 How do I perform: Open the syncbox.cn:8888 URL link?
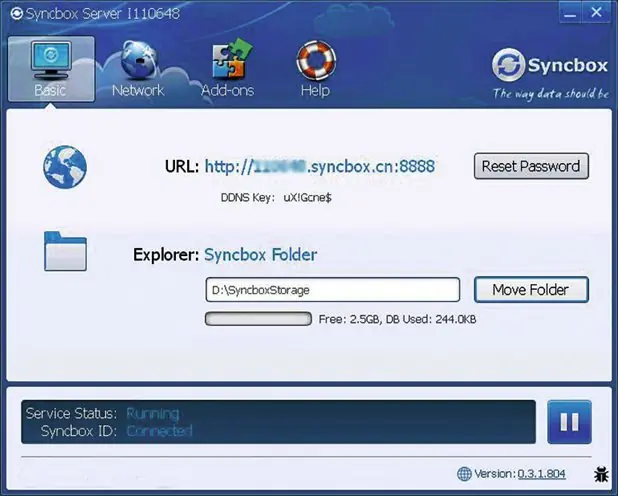(x=320, y=166)
